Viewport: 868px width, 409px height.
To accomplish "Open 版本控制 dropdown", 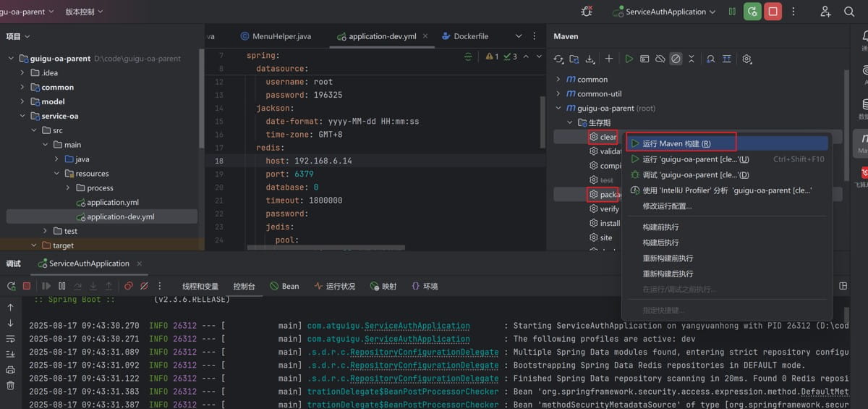I will click(84, 12).
